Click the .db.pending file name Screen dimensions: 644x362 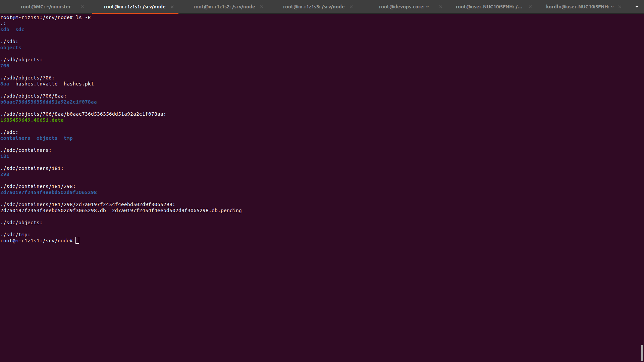[x=177, y=210]
